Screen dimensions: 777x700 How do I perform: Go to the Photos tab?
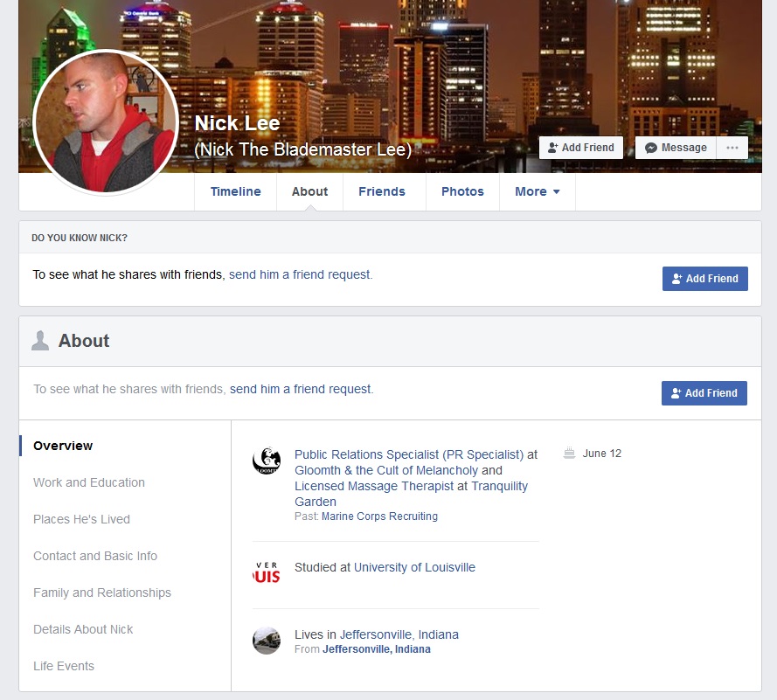click(x=462, y=191)
